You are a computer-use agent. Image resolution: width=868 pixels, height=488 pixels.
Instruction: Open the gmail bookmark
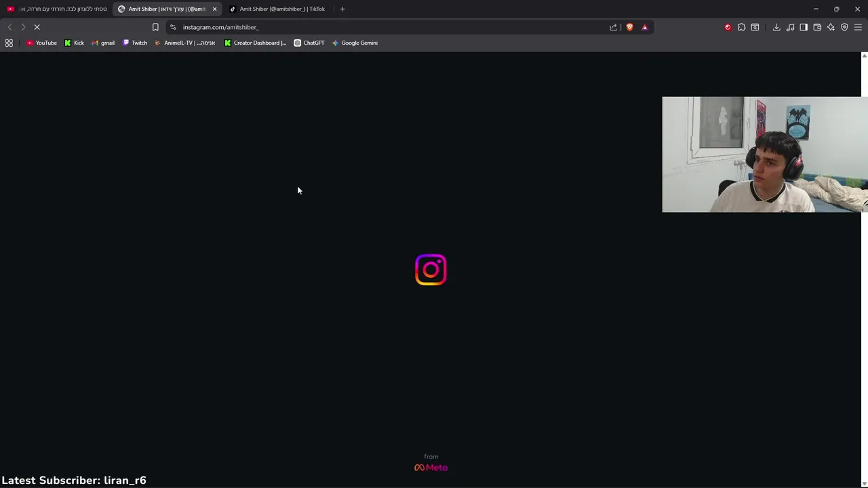[x=103, y=43]
